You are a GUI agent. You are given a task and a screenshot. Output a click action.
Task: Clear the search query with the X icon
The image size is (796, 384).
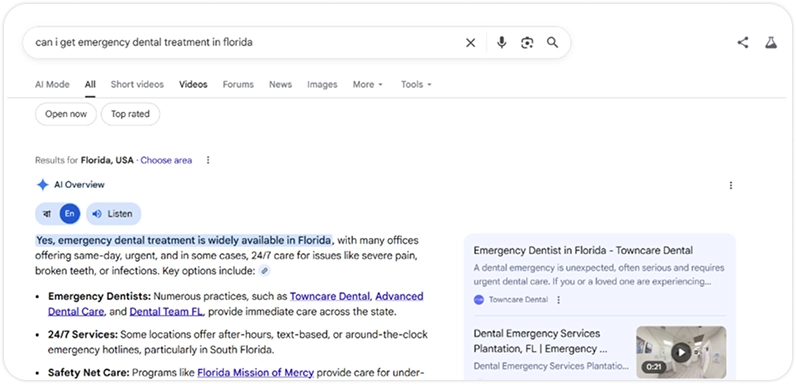(471, 43)
